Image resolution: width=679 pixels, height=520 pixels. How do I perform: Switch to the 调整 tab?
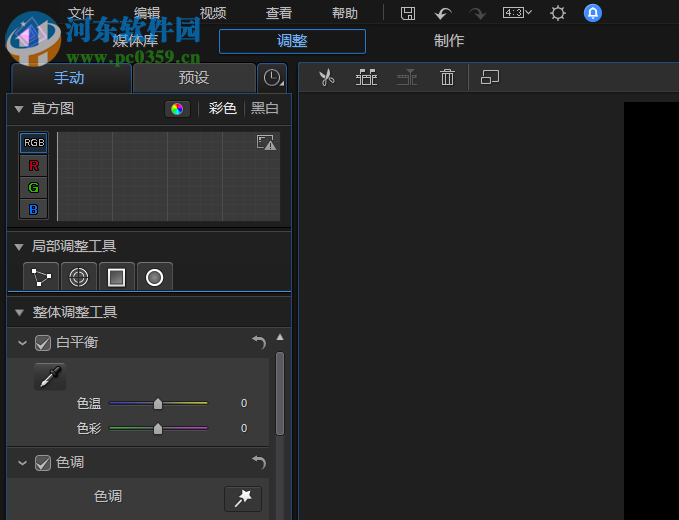292,42
